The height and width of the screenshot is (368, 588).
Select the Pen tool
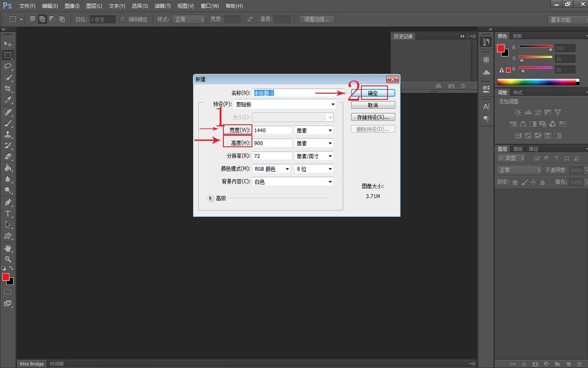pyautogui.click(x=8, y=202)
